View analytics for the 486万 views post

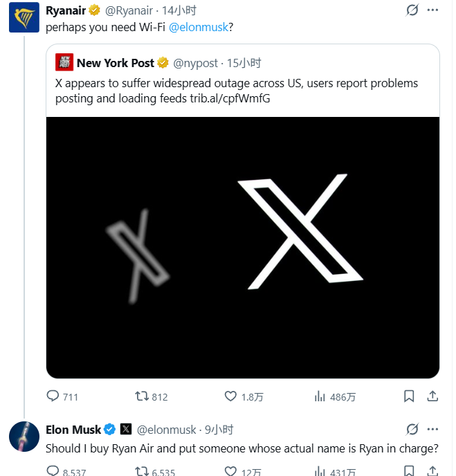point(320,396)
